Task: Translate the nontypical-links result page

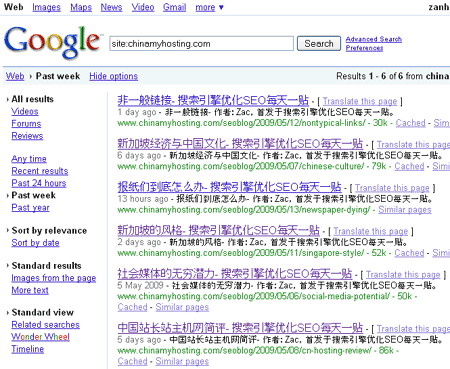Action: coord(360,101)
